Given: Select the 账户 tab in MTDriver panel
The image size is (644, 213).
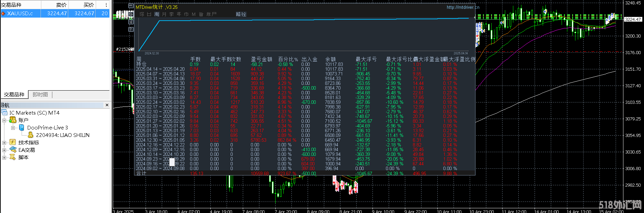Looking at the screenshot, I should coord(211,14).
